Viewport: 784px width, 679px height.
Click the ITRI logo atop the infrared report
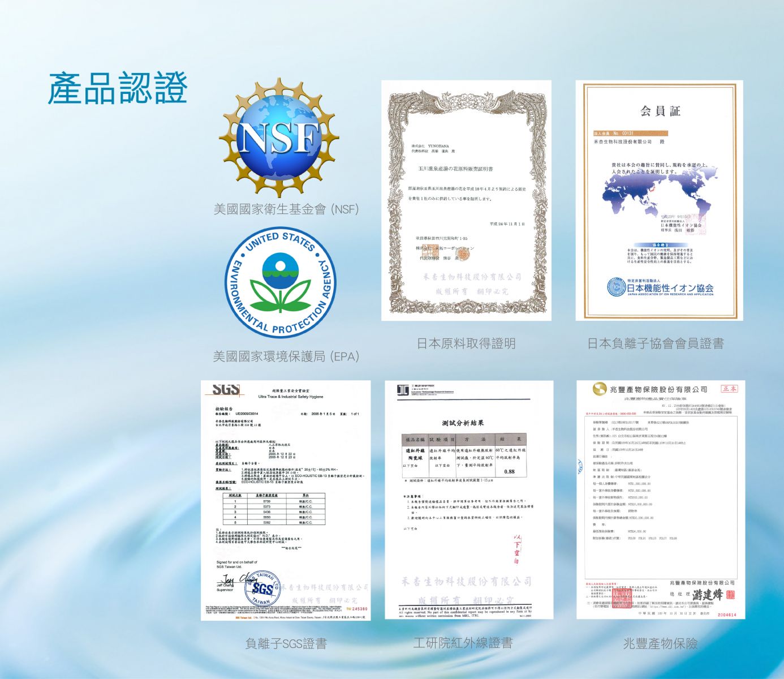403,390
